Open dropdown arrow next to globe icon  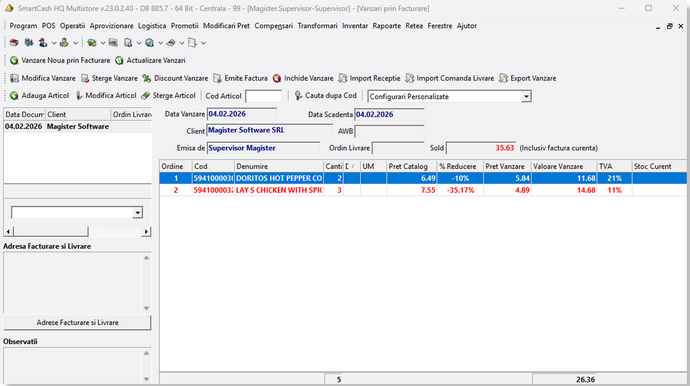pos(160,43)
